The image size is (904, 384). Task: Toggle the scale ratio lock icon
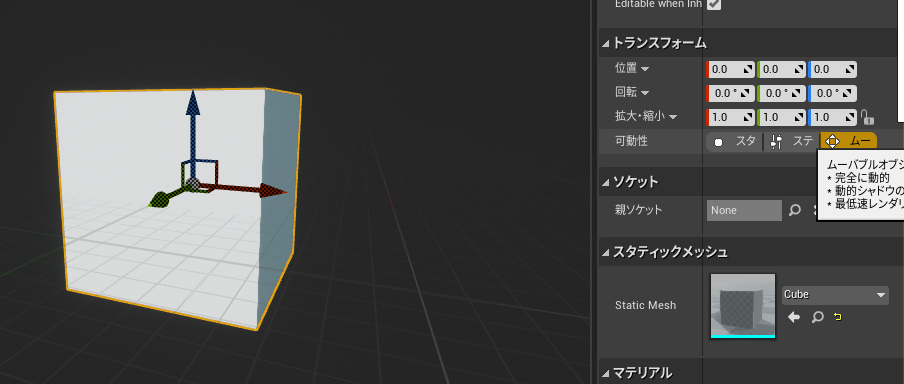[x=867, y=118]
